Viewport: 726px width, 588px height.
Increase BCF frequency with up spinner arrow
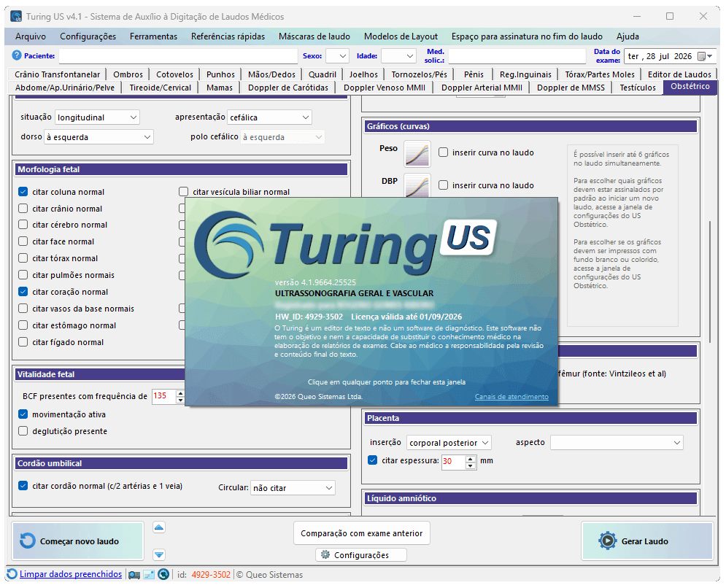pos(180,393)
